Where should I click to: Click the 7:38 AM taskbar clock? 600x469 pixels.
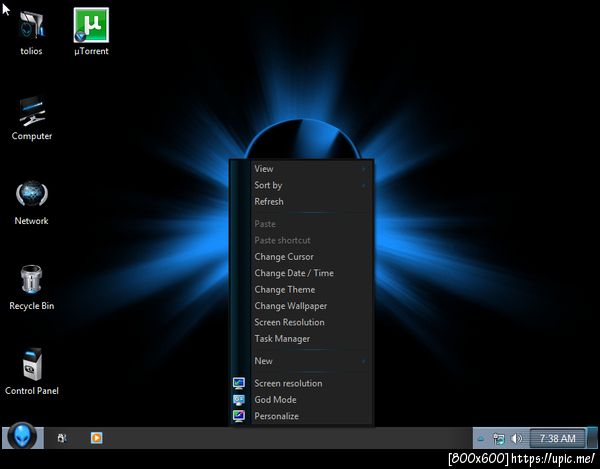tap(558, 438)
